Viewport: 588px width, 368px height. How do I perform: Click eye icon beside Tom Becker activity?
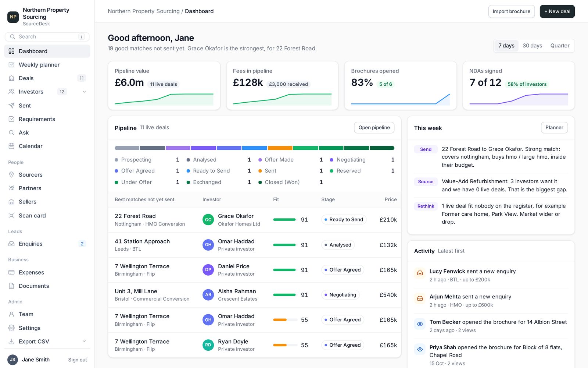420,324
